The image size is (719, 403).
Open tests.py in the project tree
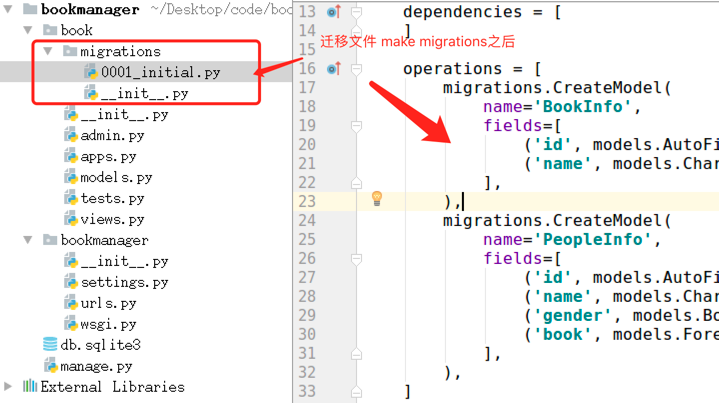click(x=112, y=199)
